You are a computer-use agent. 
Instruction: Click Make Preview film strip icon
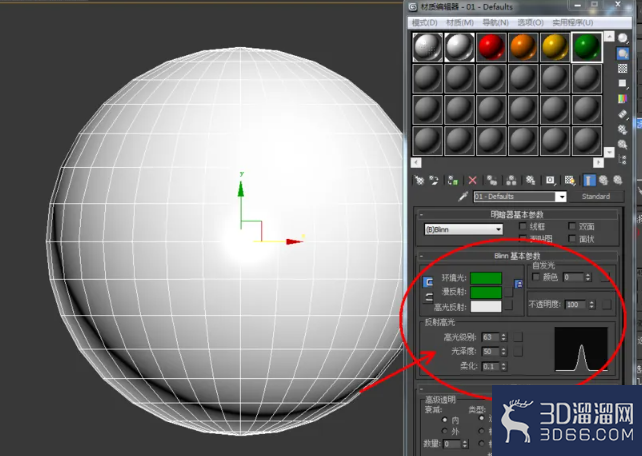(623, 114)
